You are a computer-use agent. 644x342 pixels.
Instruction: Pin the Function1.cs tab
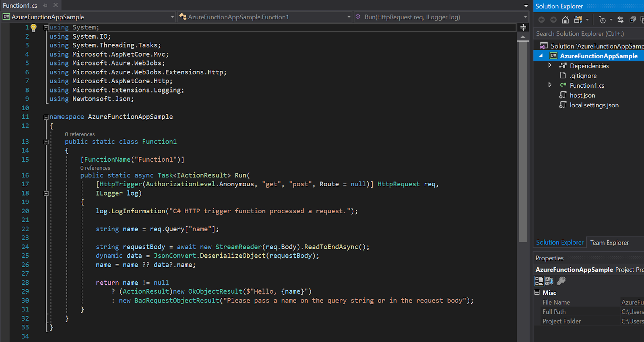click(x=45, y=6)
